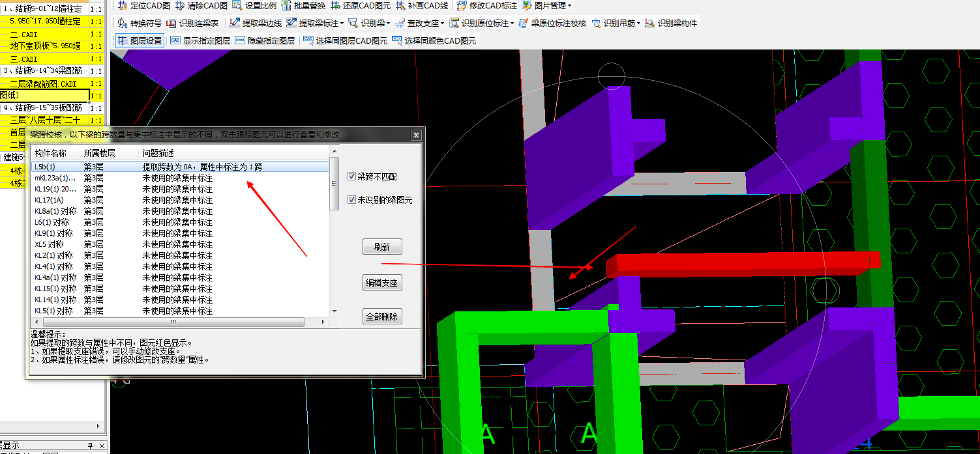Click the 问题描述 column header
Image resolution: width=980 pixels, height=454 pixels.
pyautogui.click(x=235, y=152)
